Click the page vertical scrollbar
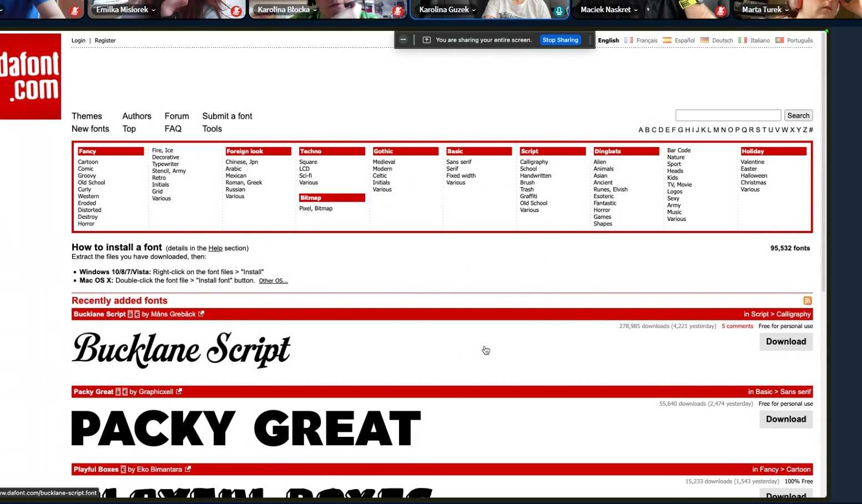This screenshot has height=504, width=862. pyautogui.click(x=823, y=161)
